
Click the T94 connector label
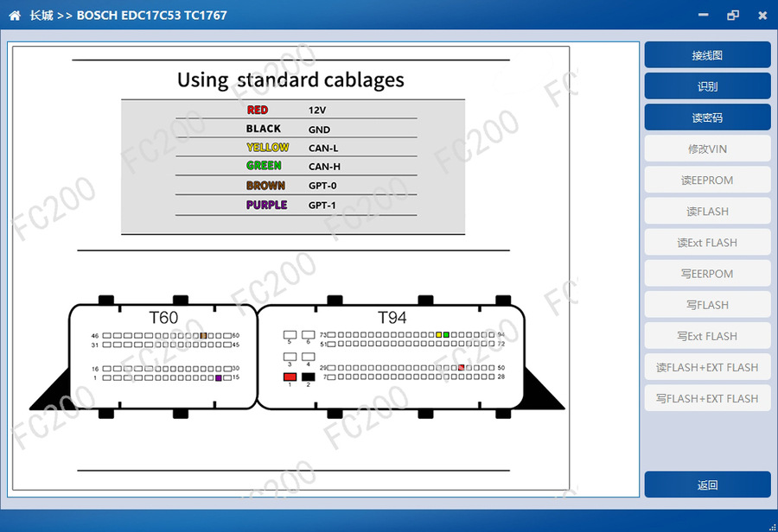(x=392, y=318)
